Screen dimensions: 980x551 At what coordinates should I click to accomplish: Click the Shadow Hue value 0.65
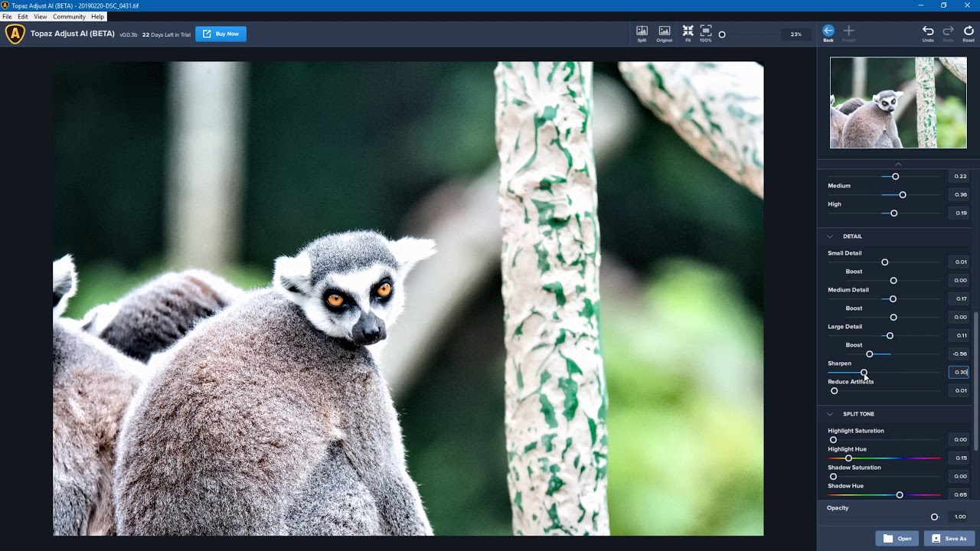tap(959, 494)
